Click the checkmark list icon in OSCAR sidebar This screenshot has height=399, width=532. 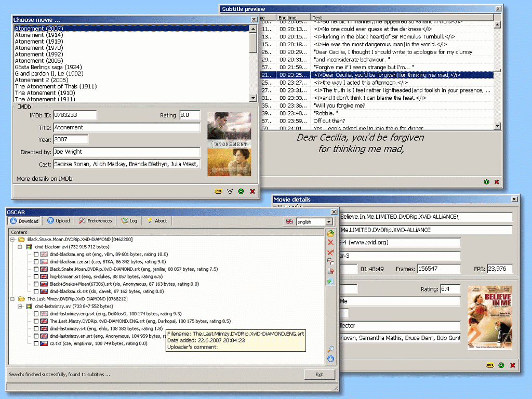click(330, 261)
